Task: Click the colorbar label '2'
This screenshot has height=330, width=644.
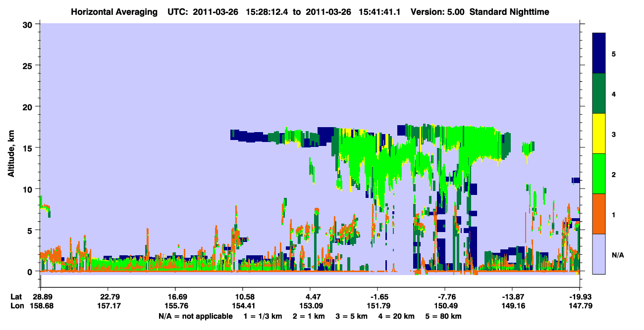Action: click(614, 175)
